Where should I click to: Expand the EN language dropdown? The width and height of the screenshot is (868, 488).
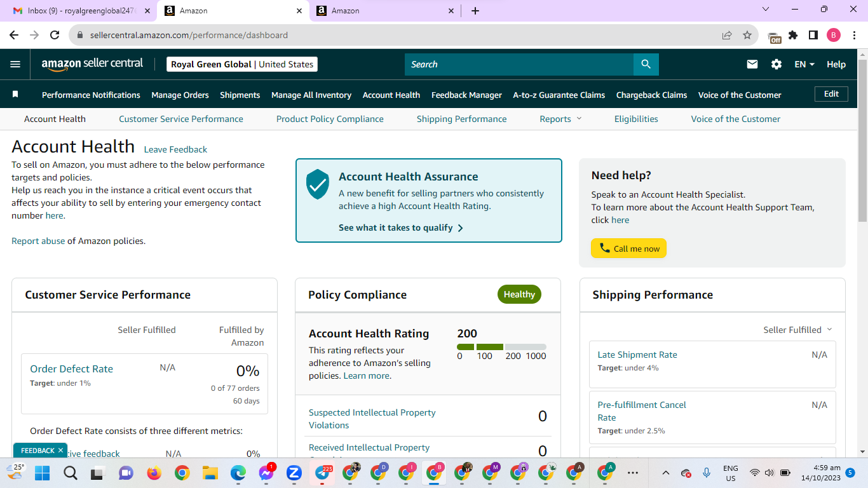point(804,64)
